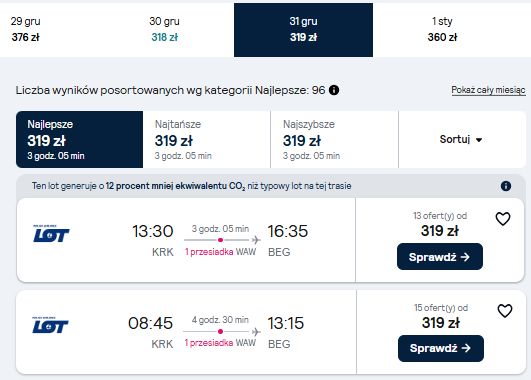
Task: Click the airplane icon on 08:45 flight route
Action: pyautogui.click(x=256, y=332)
